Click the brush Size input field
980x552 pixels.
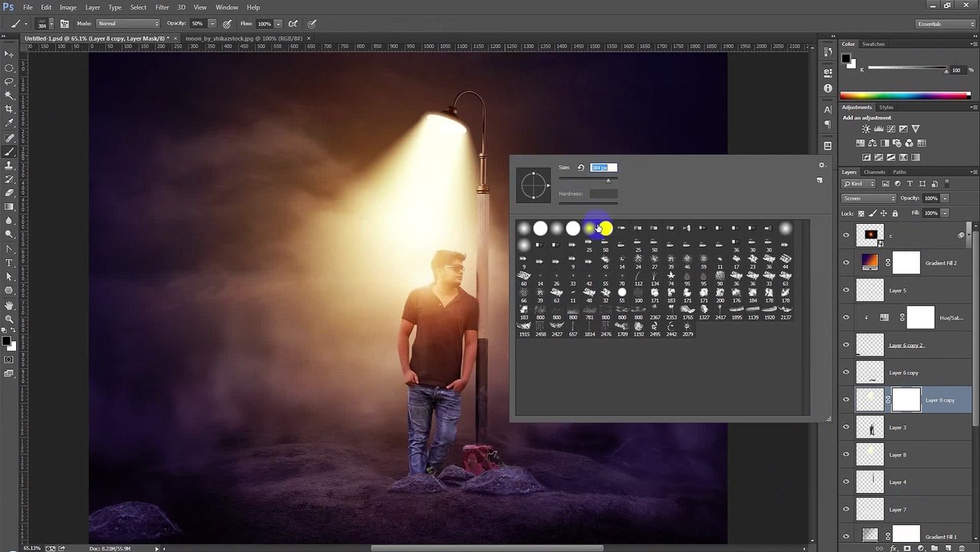603,167
